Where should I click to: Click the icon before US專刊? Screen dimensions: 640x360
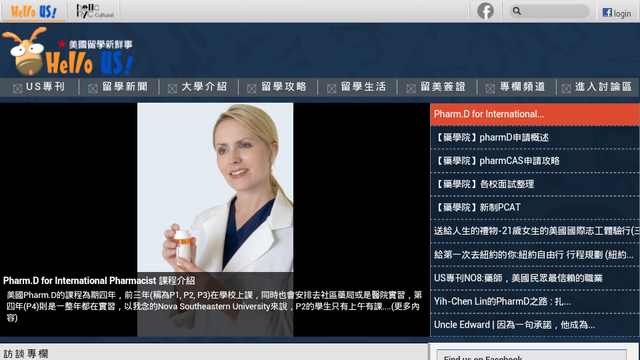[17, 88]
